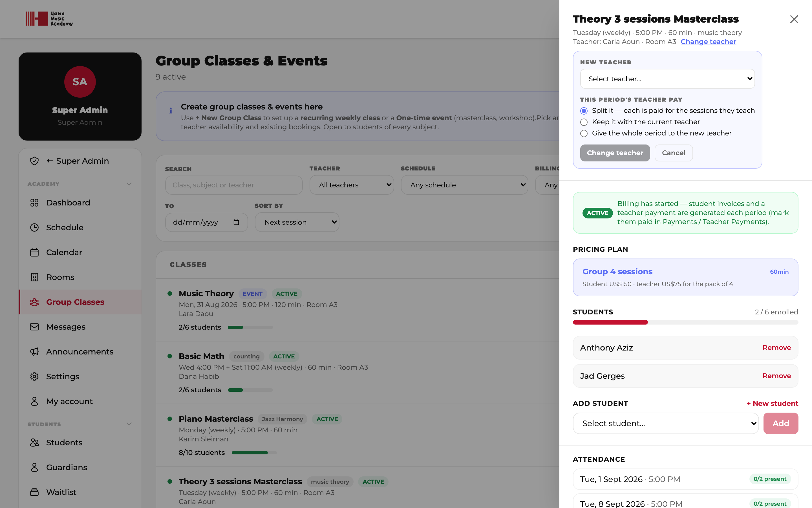Click the Add student button
Viewport: 812px width, 508px height.
point(780,423)
